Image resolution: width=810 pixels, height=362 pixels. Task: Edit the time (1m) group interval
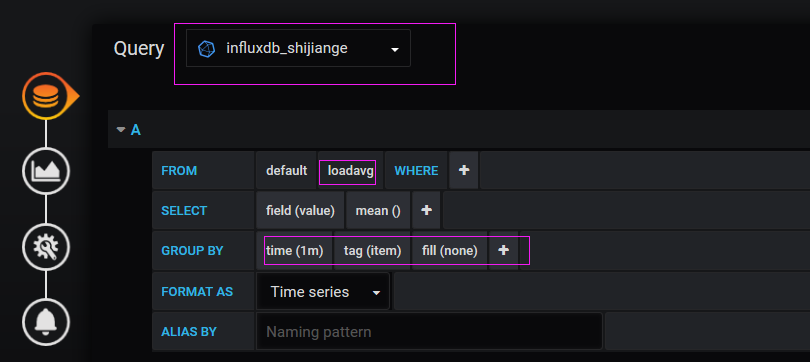[x=294, y=250]
